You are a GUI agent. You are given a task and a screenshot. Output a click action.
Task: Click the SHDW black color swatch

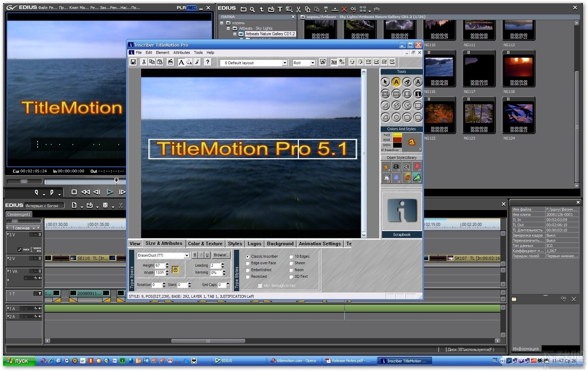click(x=398, y=145)
